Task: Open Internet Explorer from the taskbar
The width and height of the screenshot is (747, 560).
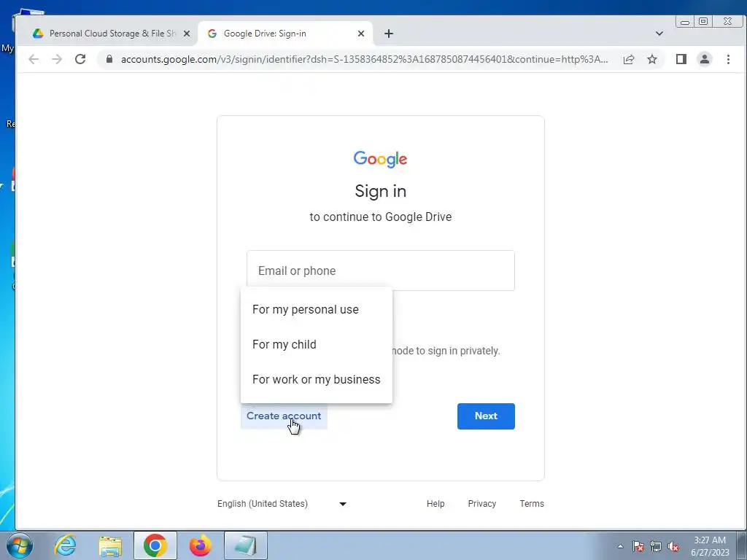Action: coord(65,545)
